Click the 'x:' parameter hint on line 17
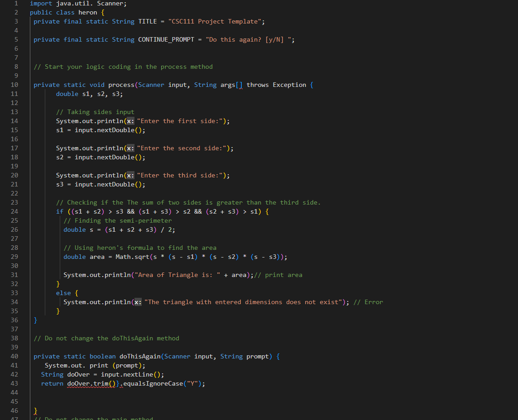 (130, 148)
